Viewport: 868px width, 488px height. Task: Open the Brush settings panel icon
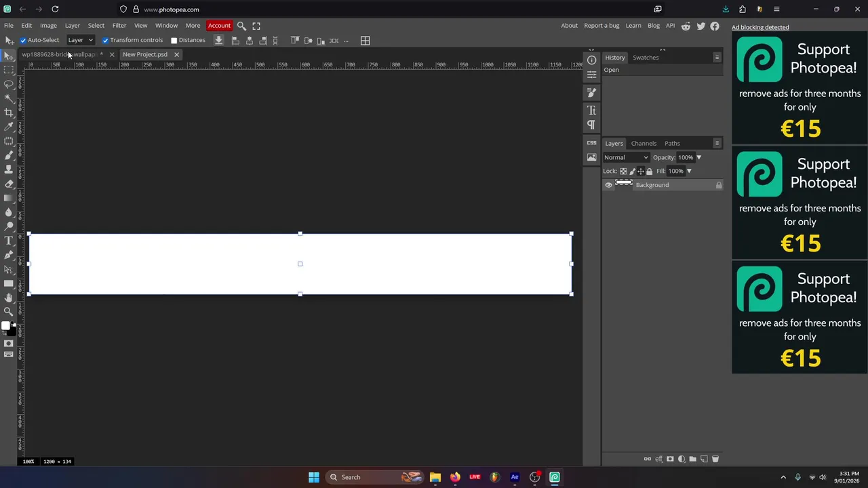591,92
